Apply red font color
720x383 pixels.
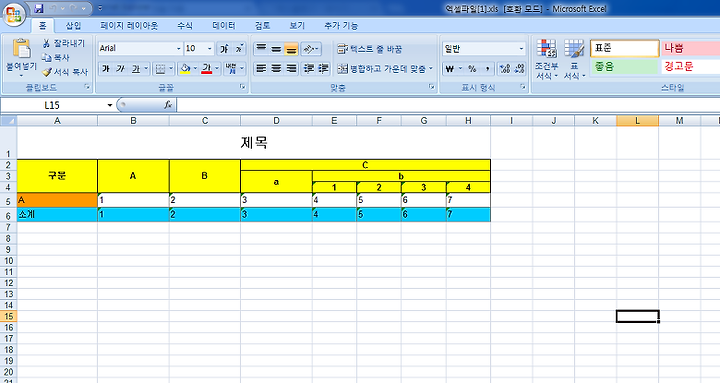coord(207,69)
